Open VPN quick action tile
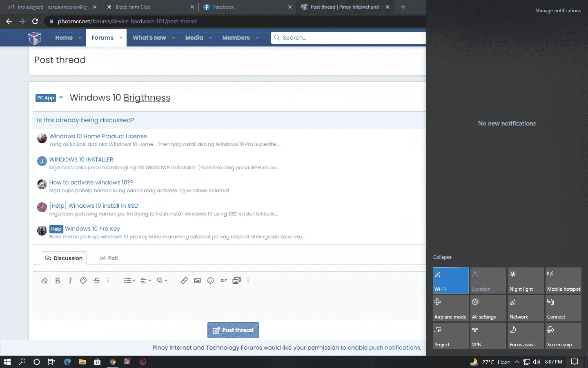The width and height of the screenshot is (588, 368). tap(488, 336)
